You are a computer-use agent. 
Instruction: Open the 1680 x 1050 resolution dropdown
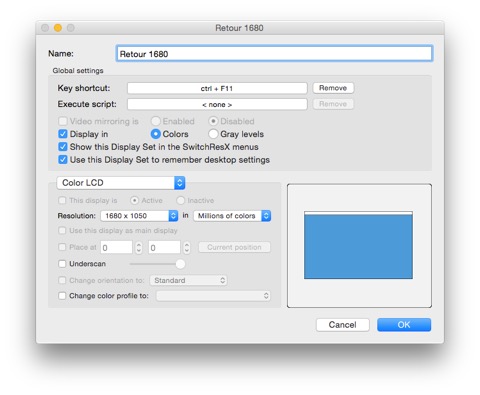pyautogui.click(x=139, y=216)
